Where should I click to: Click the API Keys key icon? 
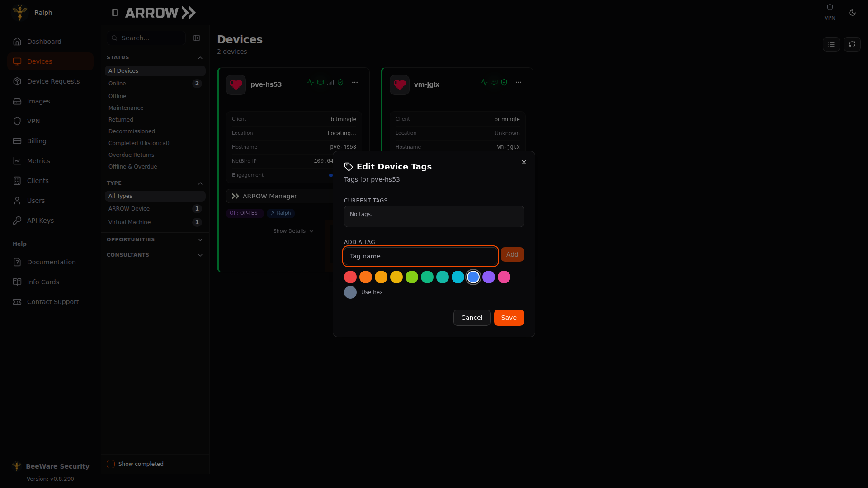[x=17, y=221]
